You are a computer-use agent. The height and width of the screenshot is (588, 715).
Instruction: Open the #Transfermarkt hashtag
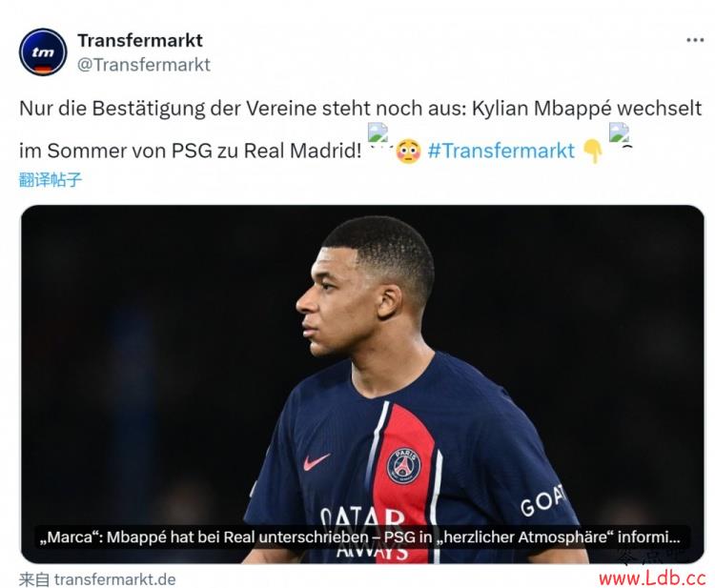tap(501, 151)
